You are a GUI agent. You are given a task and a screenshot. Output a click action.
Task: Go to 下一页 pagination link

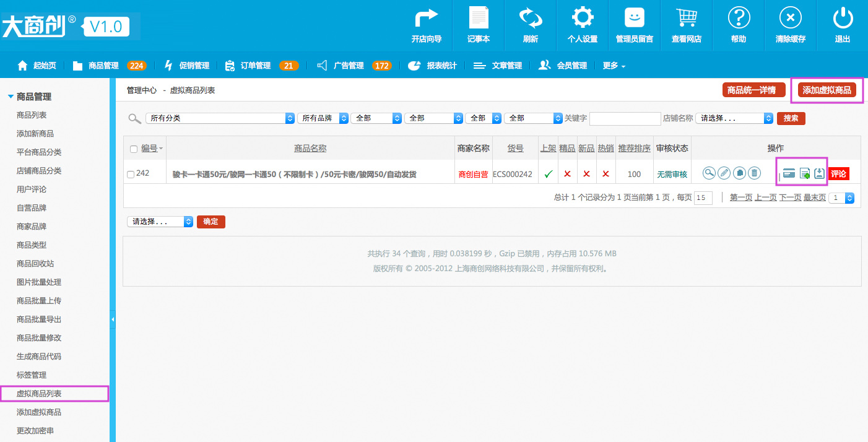790,197
